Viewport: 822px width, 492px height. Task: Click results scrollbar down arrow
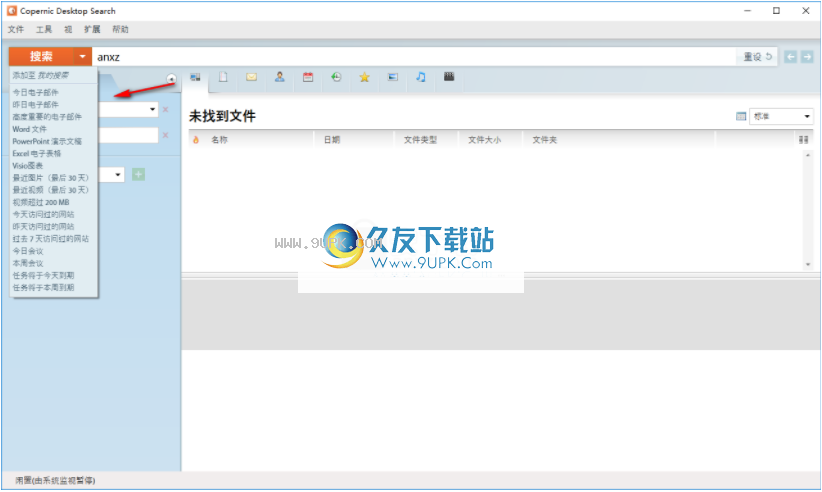808,265
